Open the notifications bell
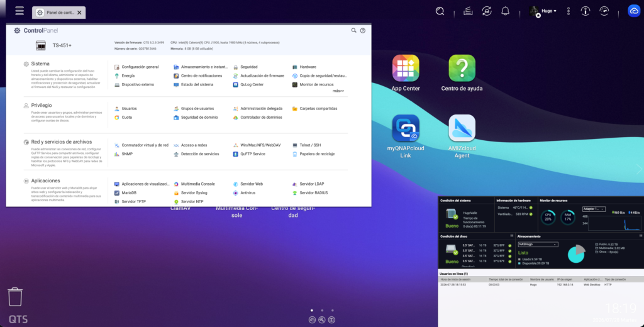This screenshot has height=327, width=644. coord(506,11)
